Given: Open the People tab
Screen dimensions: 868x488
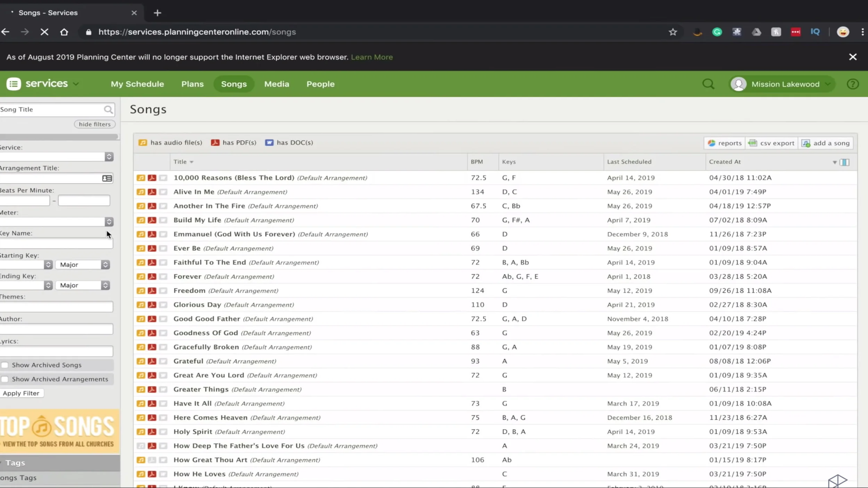Looking at the screenshot, I should [320, 84].
